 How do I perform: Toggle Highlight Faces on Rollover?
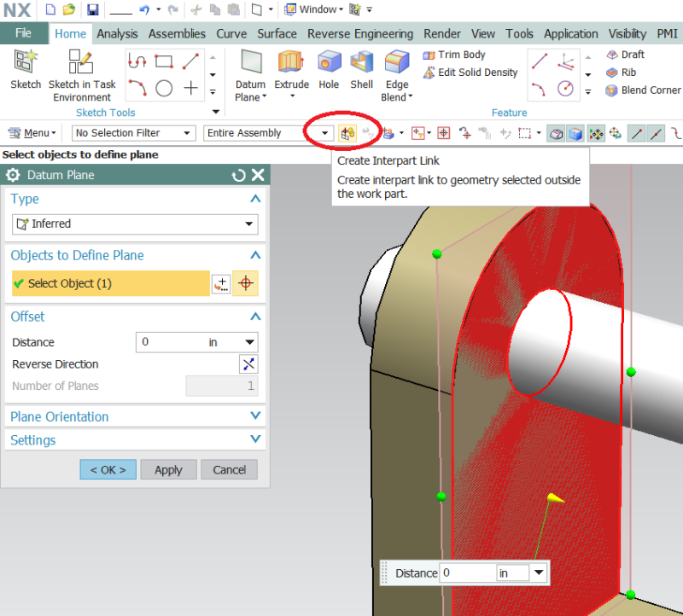(x=575, y=134)
